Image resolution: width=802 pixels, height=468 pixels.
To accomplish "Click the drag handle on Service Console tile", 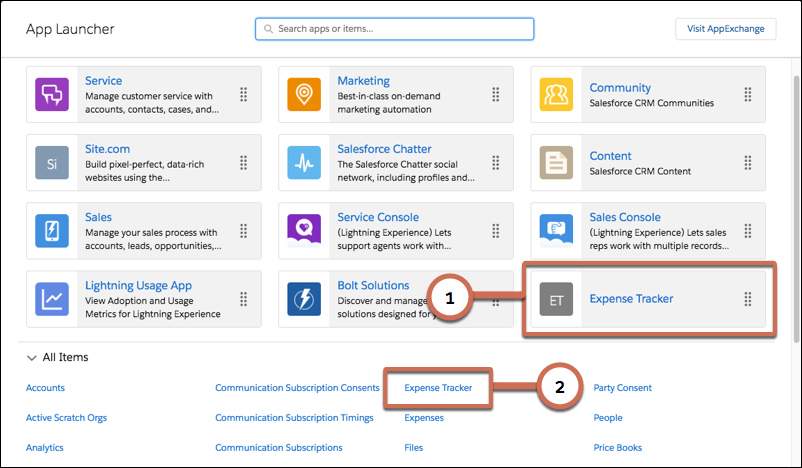I will [x=496, y=231].
